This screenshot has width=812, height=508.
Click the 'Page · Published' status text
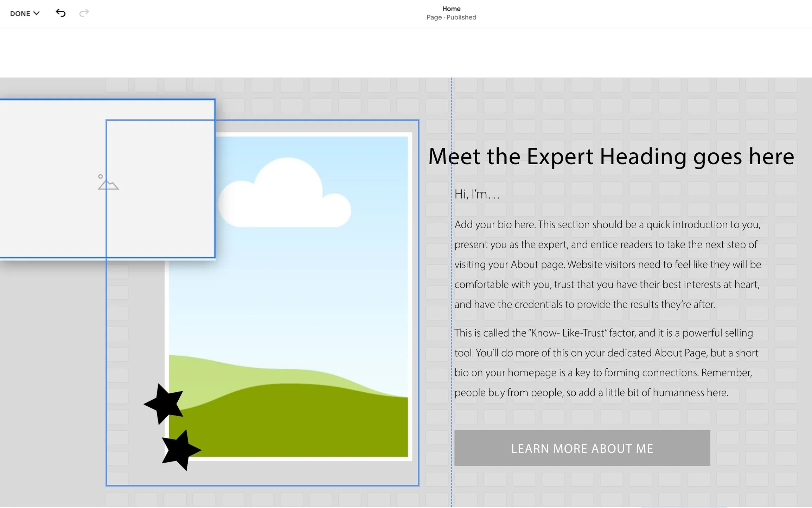(x=451, y=17)
